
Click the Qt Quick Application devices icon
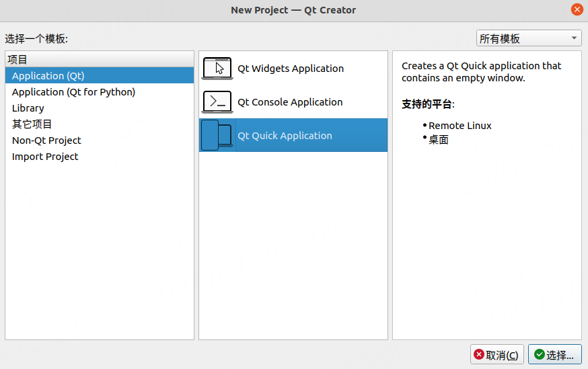point(217,135)
